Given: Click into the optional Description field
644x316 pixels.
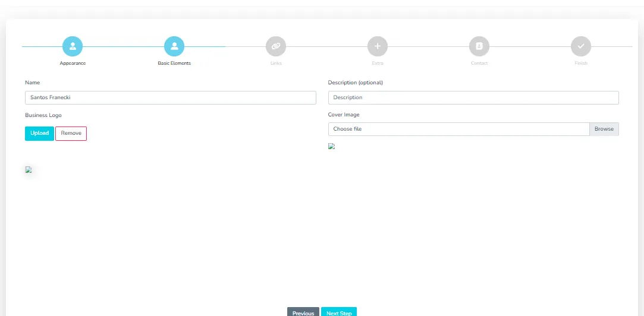Looking at the screenshot, I should (473, 97).
